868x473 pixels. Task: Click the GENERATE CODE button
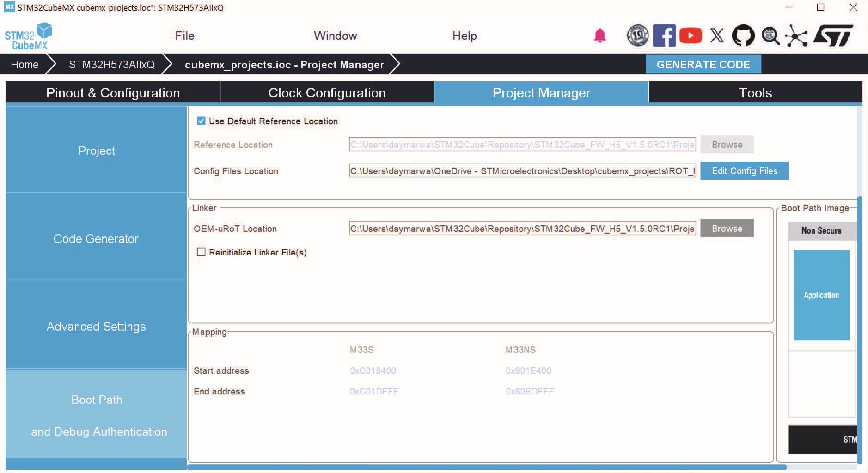[703, 64]
